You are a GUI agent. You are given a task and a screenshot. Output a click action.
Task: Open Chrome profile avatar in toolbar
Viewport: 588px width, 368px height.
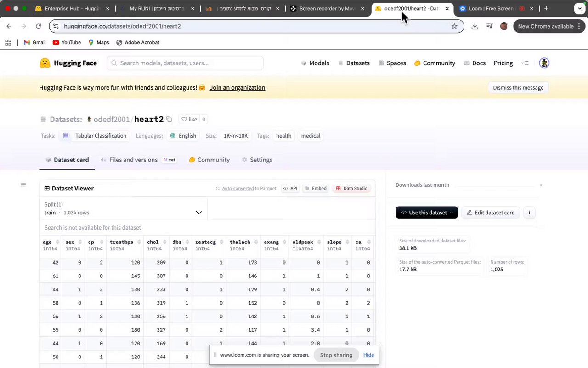[x=504, y=26]
